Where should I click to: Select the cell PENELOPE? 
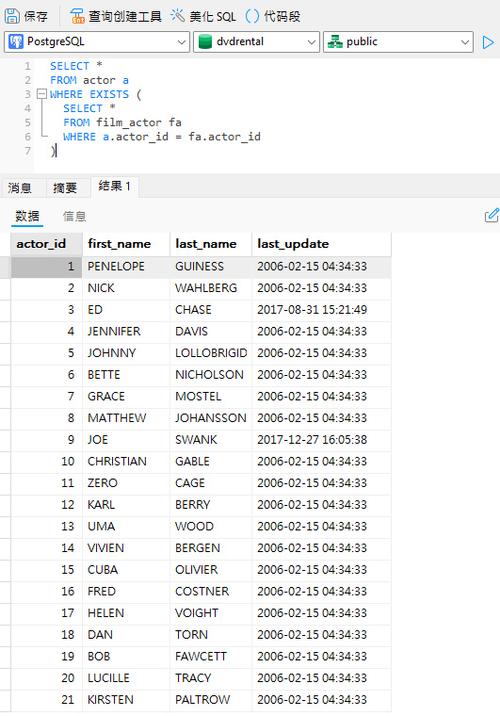(126, 267)
